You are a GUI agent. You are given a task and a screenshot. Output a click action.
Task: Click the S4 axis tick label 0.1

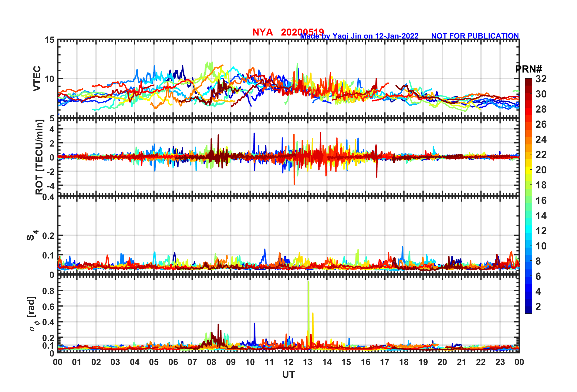49,255
